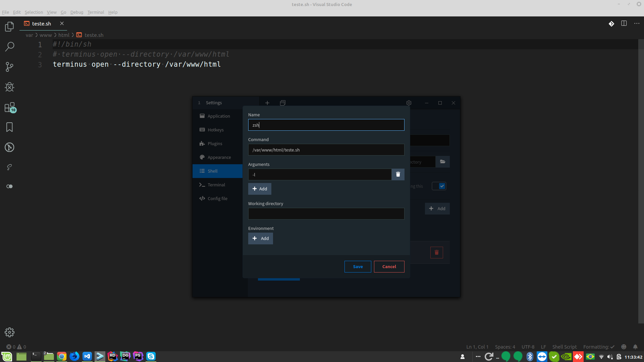
Task: Click the gear icon in the Terminus dialog titlebar
Action: [x=409, y=103]
